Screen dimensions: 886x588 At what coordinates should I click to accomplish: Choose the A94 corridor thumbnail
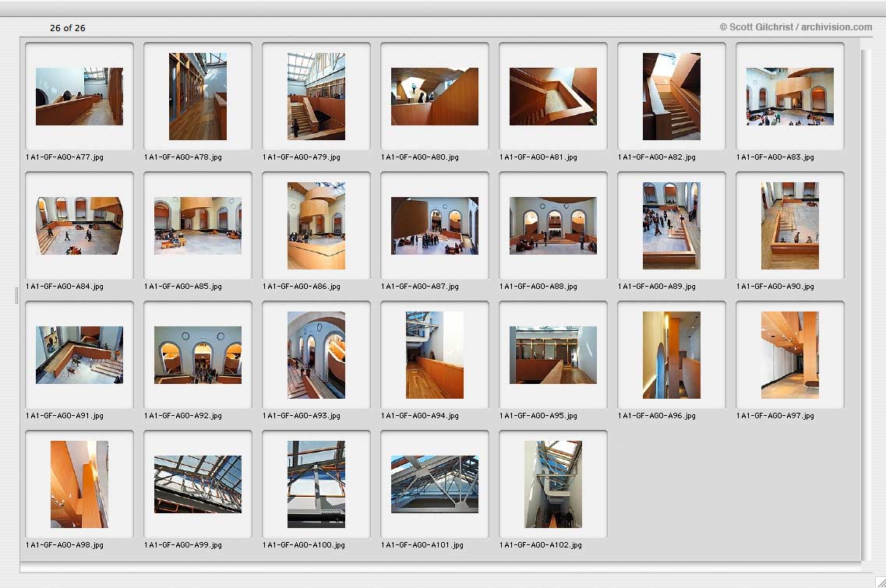pos(435,354)
